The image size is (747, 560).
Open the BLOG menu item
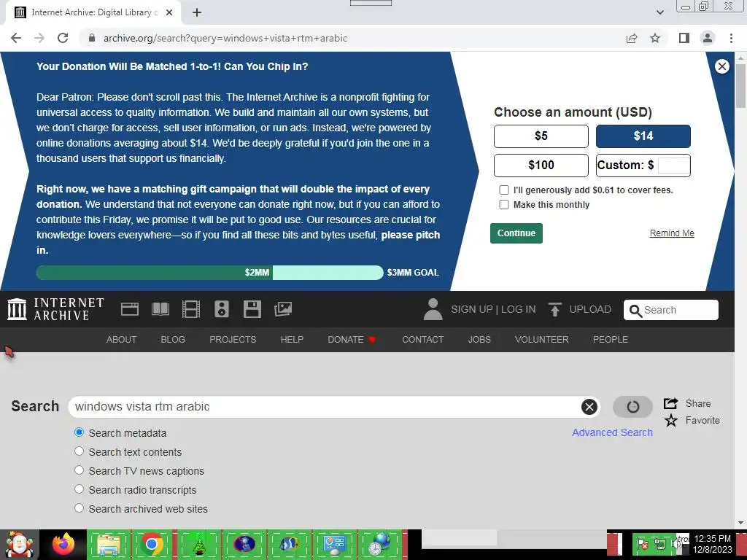tap(173, 340)
